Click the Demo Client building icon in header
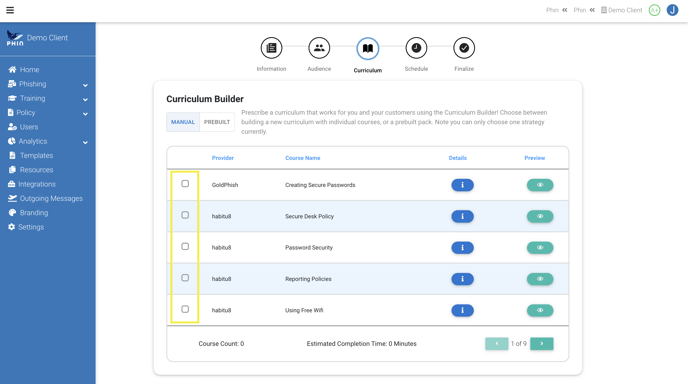Screen dimensions: 688x384 click(x=604, y=10)
